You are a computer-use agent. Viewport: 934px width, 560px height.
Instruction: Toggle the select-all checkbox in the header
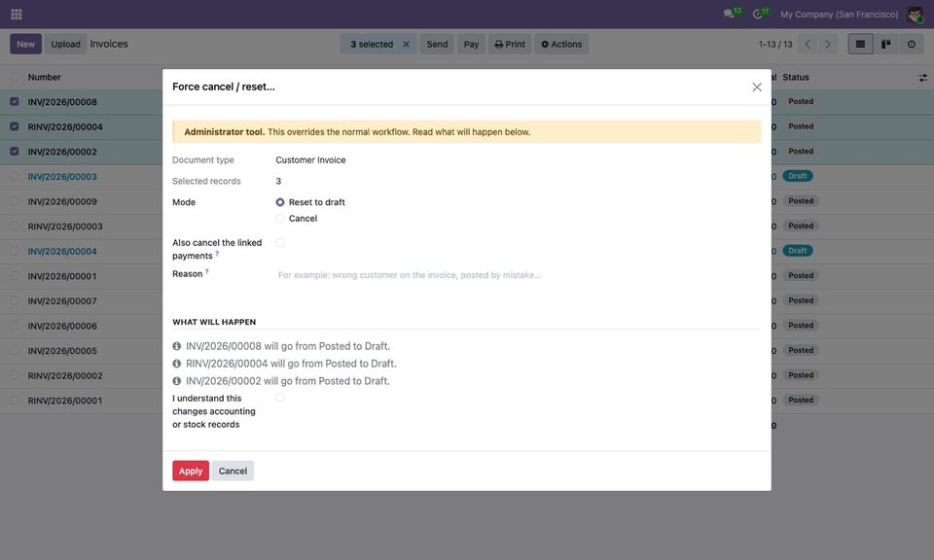pos(15,78)
